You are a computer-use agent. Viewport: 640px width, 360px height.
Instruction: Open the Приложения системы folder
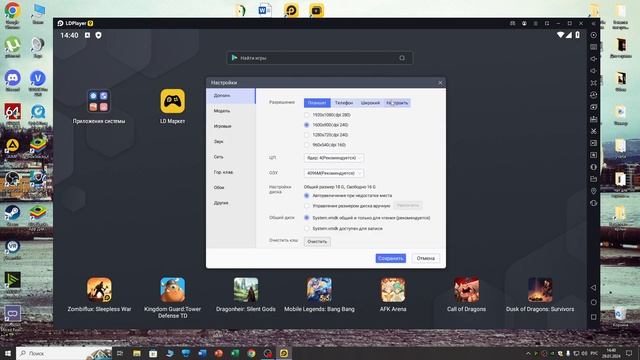[99, 107]
